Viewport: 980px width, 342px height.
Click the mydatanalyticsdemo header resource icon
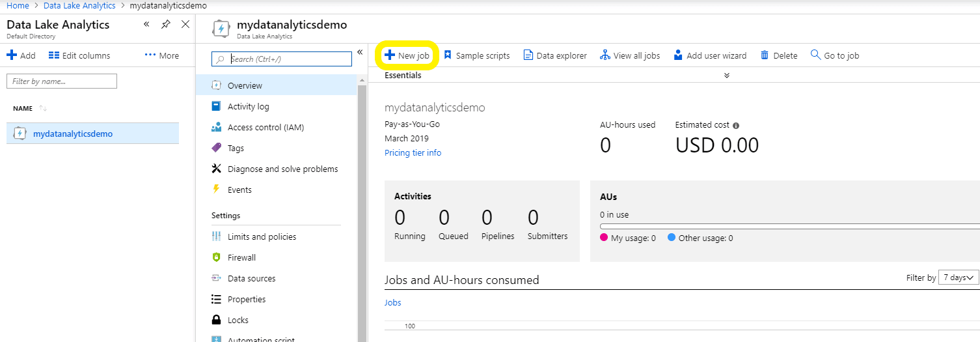click(x=221, y=29)
